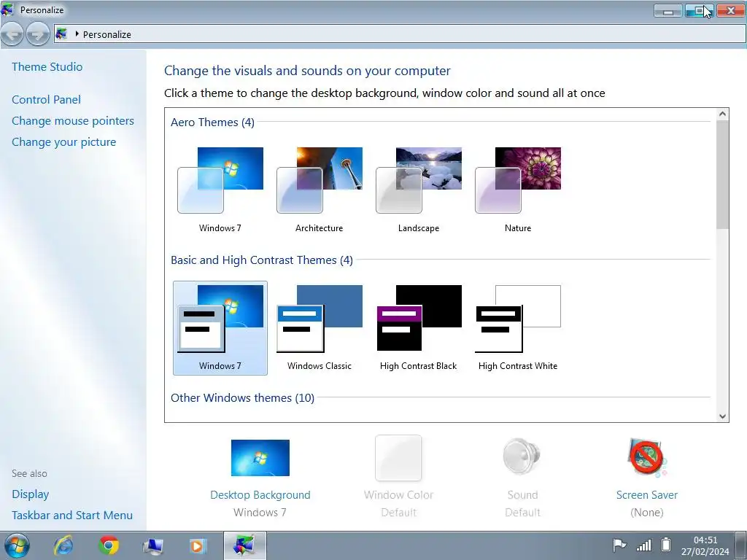Screen dimensions: 747x560
Task: Open the media player taskbar icon
Action: (x=198, y=545)
